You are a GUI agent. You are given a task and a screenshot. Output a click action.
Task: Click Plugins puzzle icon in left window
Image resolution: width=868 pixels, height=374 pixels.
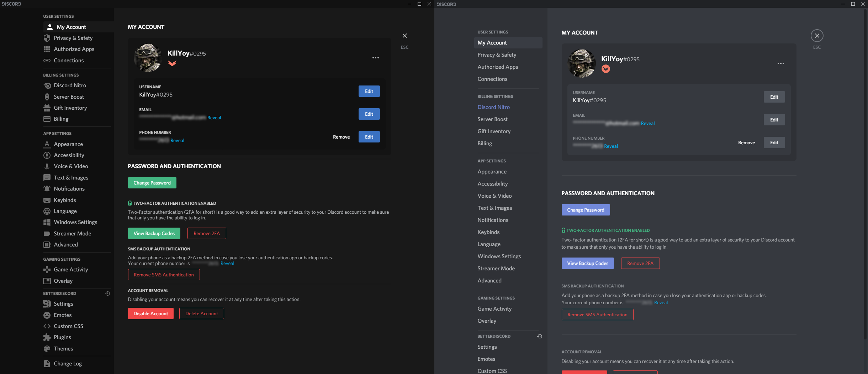pyautogui.click(x=47, y=337)
